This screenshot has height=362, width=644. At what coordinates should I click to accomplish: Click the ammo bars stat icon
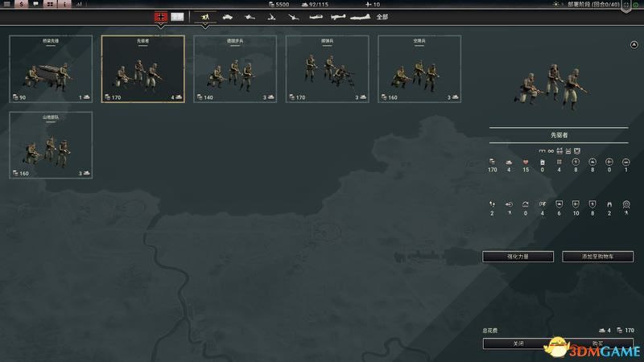[559, 162]
